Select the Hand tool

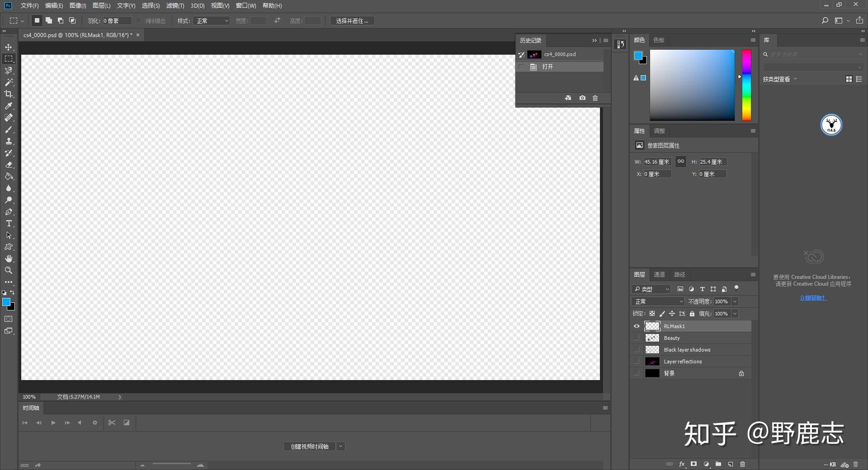(x=9, y=258)
